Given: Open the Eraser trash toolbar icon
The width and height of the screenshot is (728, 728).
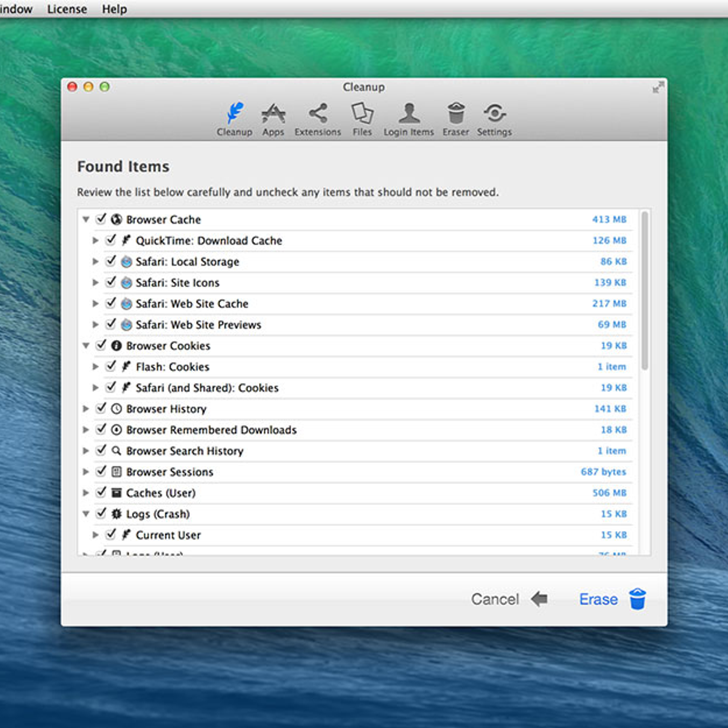Looking at the screenshot, I should [x=456, y=113].
